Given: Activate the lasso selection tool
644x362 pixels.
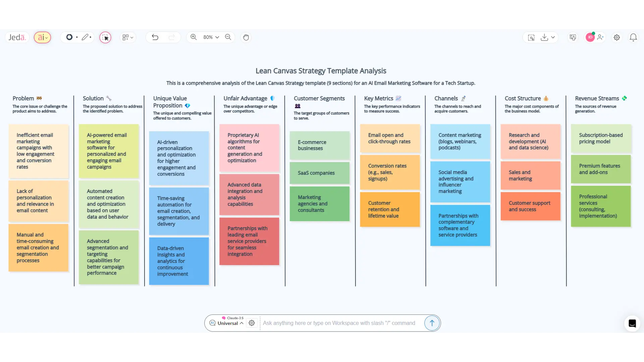Looking at the screenshot, I should coord(105,37).
